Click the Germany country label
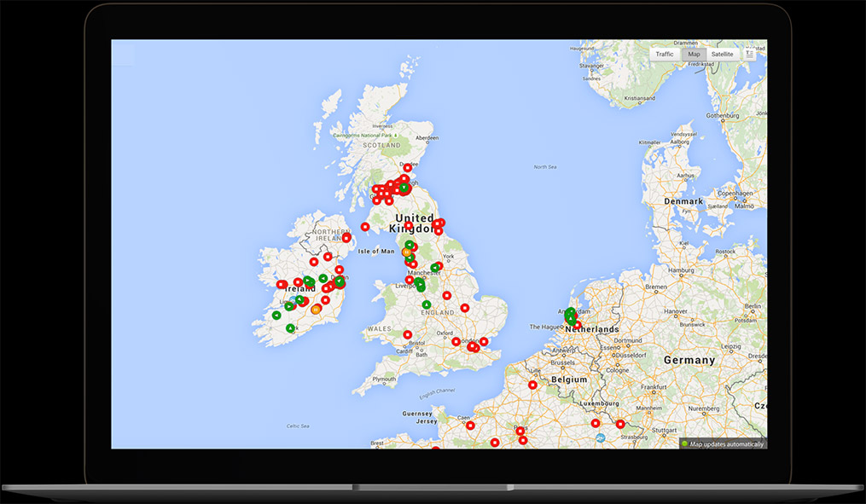The width and height of the screenshot is (866, 504). pyautogui.click(x=689, y=360)
